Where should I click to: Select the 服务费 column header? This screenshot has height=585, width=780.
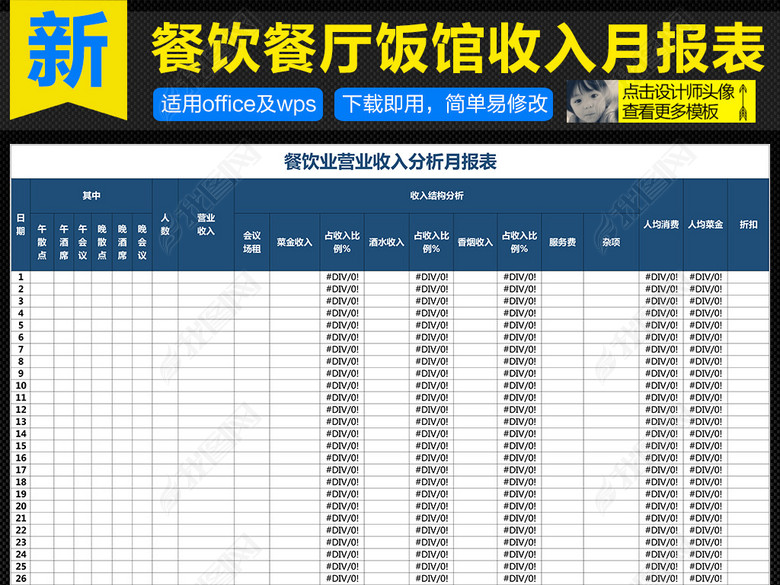click(562, 241)
